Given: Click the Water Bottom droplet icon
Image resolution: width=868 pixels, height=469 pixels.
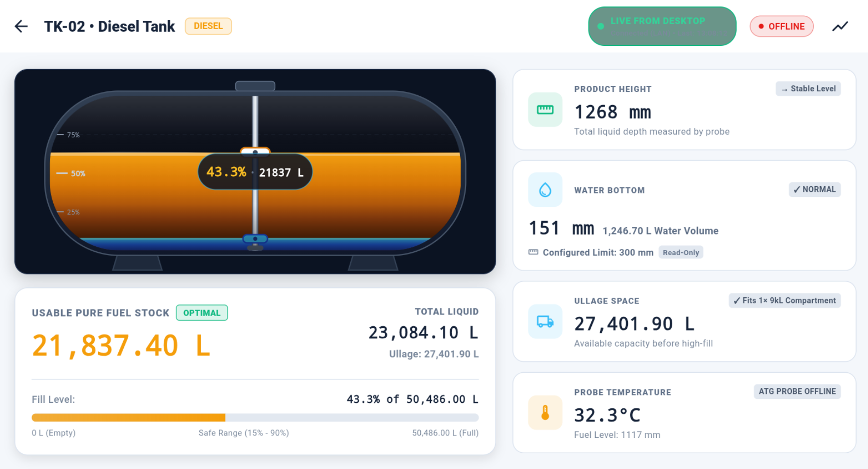Looking at the screenshot, I should coord(545,190).
